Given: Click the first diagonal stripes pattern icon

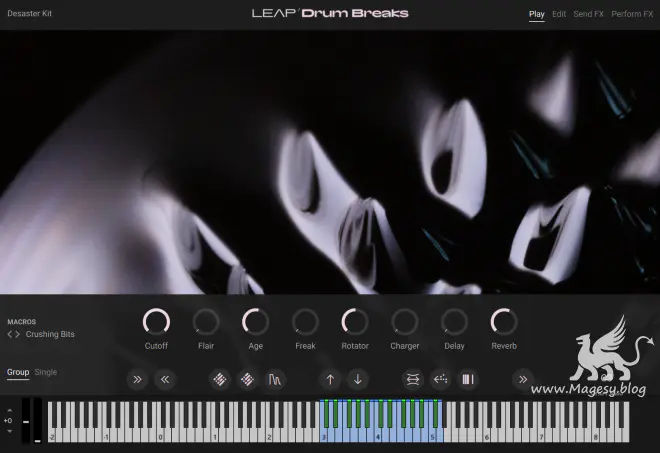Looking at the screenshot, I should point(220,380).
